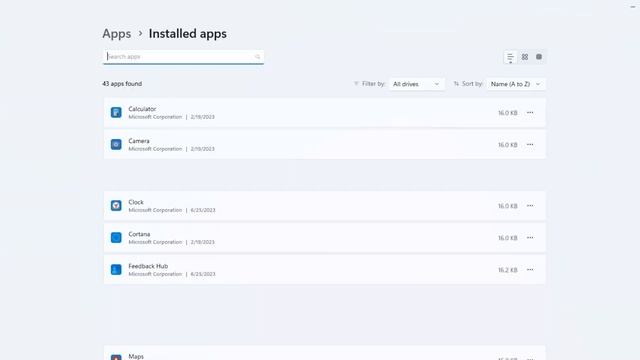
Task: Focus the Search apps input field
Action: 183,57
